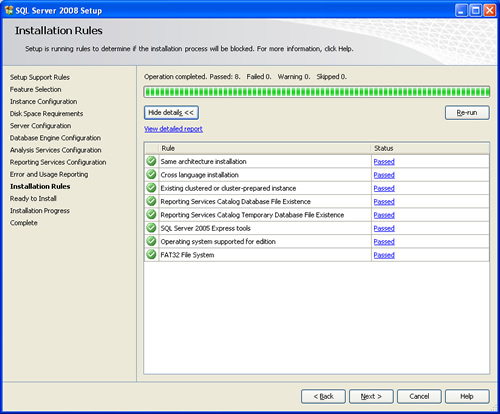The height and width of the screenshot is (414, 500).
Task: Open Passed status for Catalog Temporary Database File Existence
Action: pyautogui.click(x=384, y=215)
